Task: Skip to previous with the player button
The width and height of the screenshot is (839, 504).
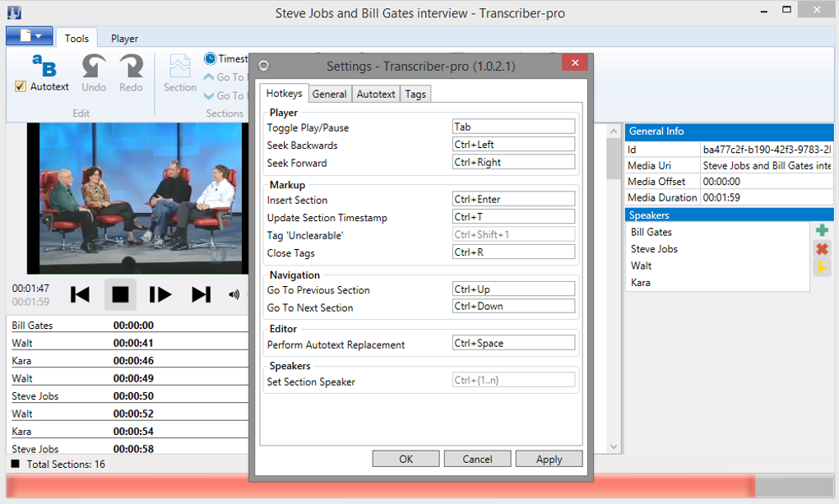Action: tap(81, 294)
